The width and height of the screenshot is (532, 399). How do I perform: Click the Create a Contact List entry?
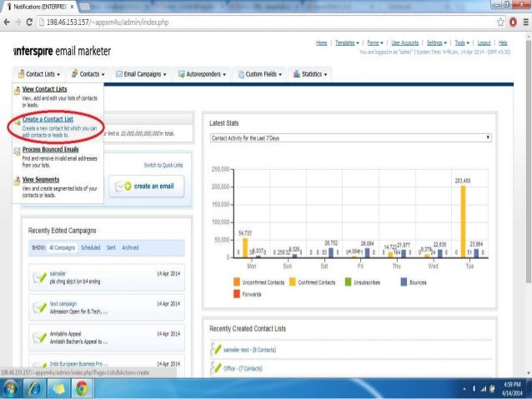point(48,119)
